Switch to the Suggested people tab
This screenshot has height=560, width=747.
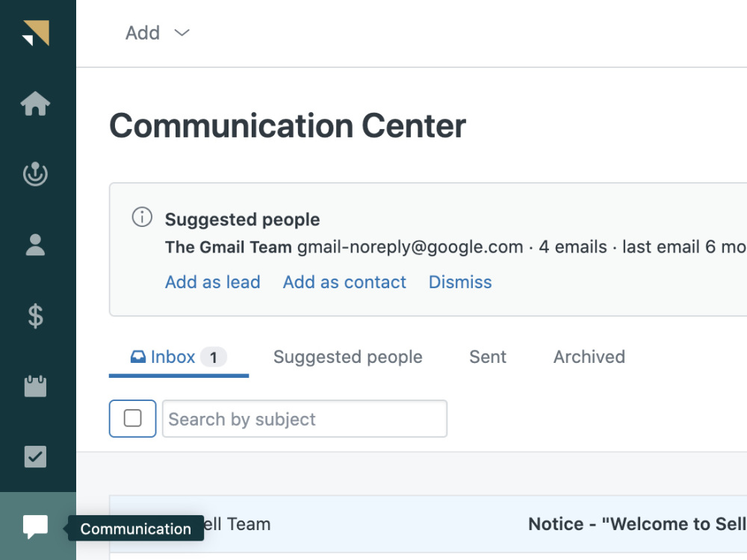[348, 357]
